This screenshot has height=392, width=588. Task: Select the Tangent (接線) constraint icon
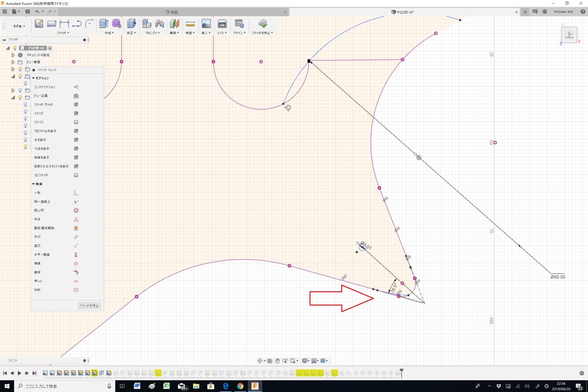tap(76, 263)
